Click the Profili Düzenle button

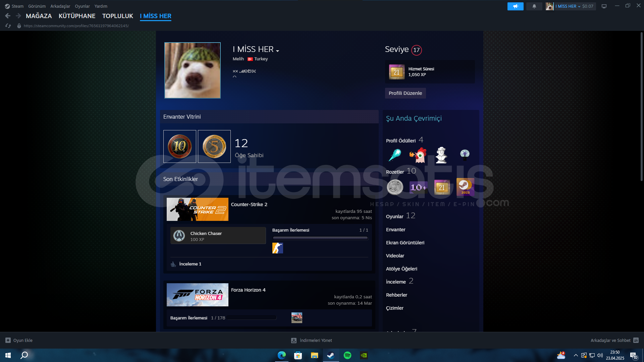click(406, 93)
